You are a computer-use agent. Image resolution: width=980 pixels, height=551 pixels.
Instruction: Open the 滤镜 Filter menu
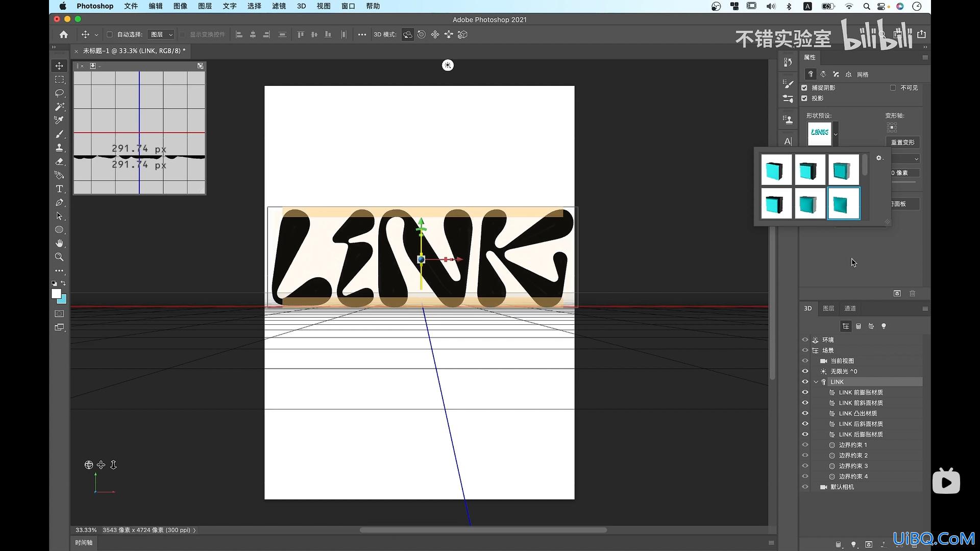coord(279,6)
